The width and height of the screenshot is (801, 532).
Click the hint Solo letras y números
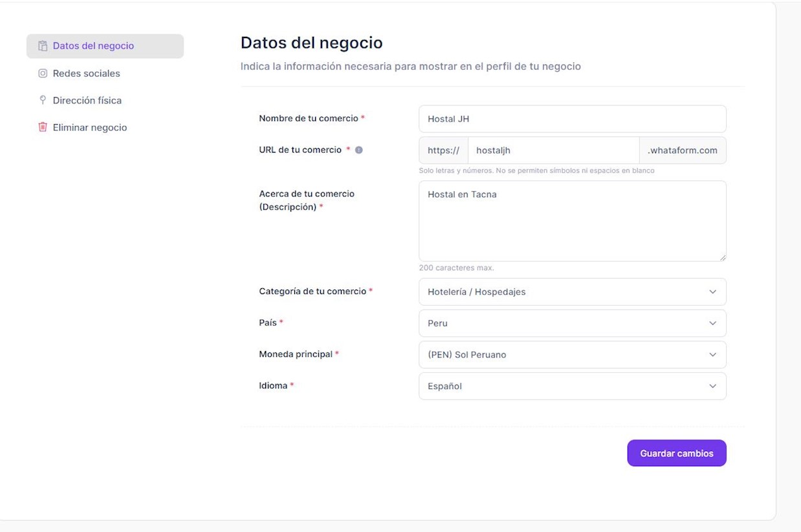tap(536, 171)
